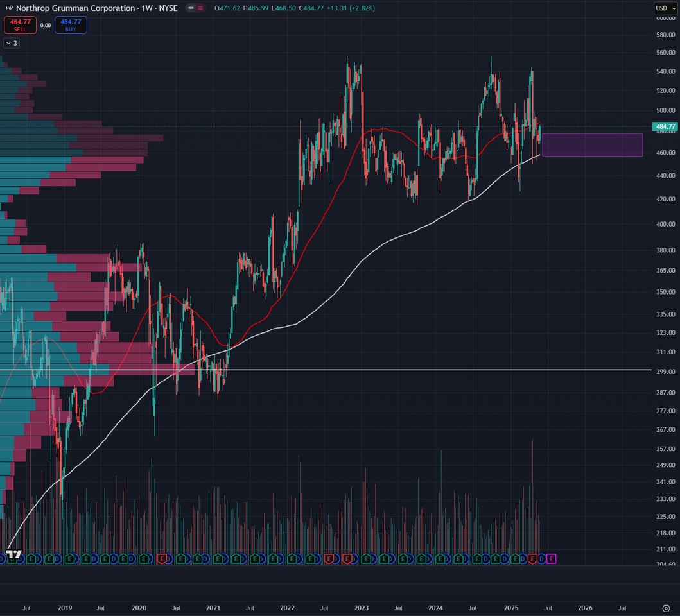Click the 311.00 price axis label
The height and width of the screenshot is (616, 680).
[666, 352]
